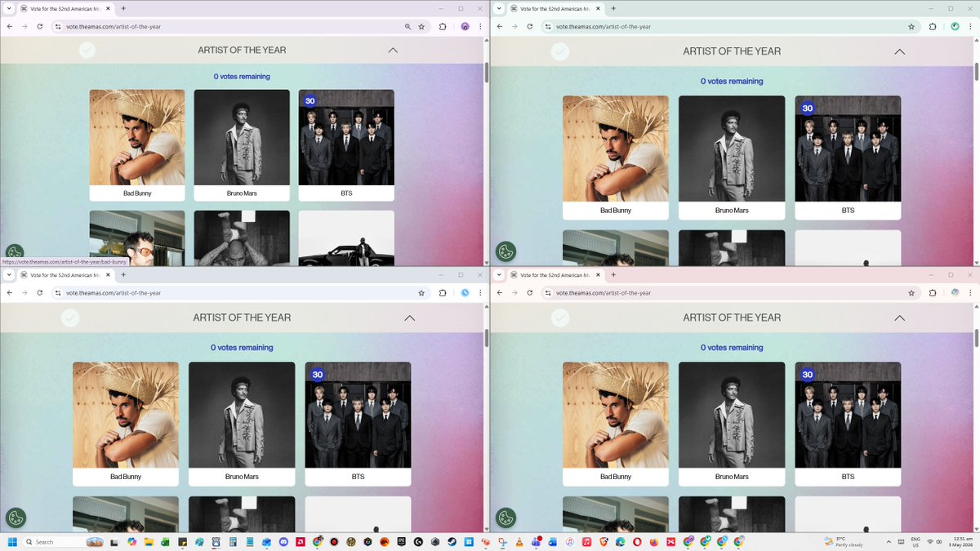Go back in top-left browser window
Viewport: 980px width, 551px height.
(x=8, y=26)
